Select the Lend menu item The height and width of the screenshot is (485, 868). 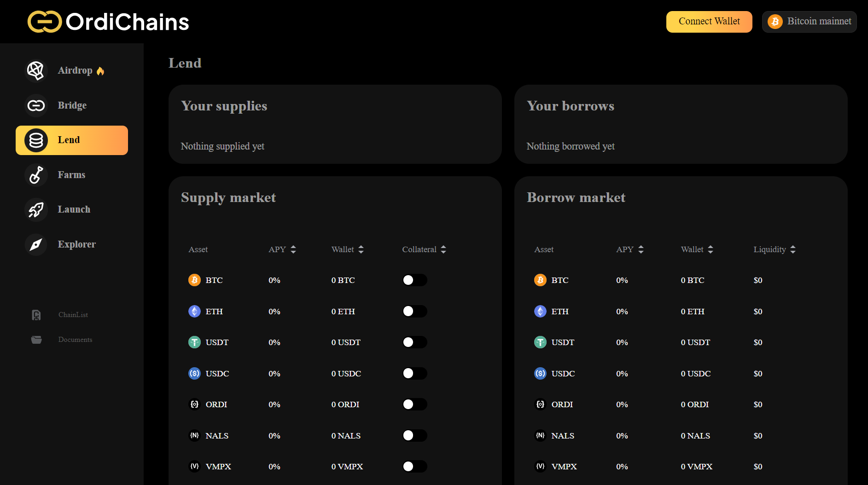72,140
